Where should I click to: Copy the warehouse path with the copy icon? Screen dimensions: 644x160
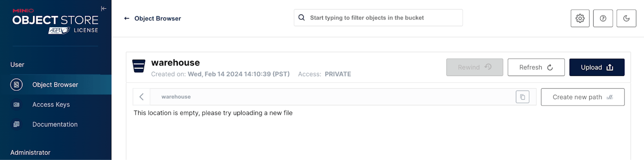tap(522, 97)
